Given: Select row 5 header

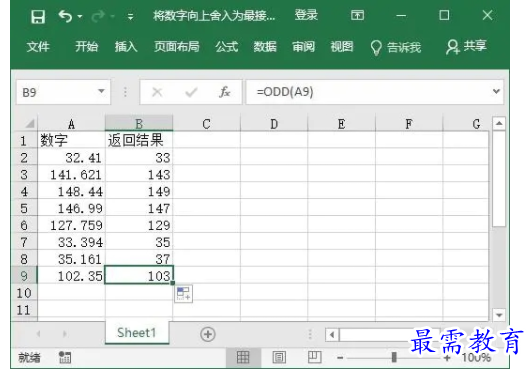Looking at the screenshot, I should click(24, 208).
